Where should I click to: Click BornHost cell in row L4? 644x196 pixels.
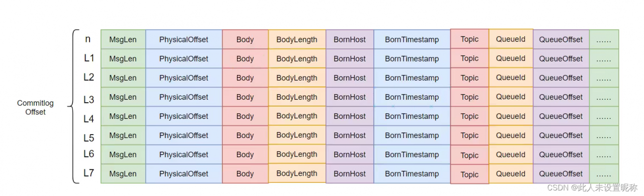pos(350,116)
